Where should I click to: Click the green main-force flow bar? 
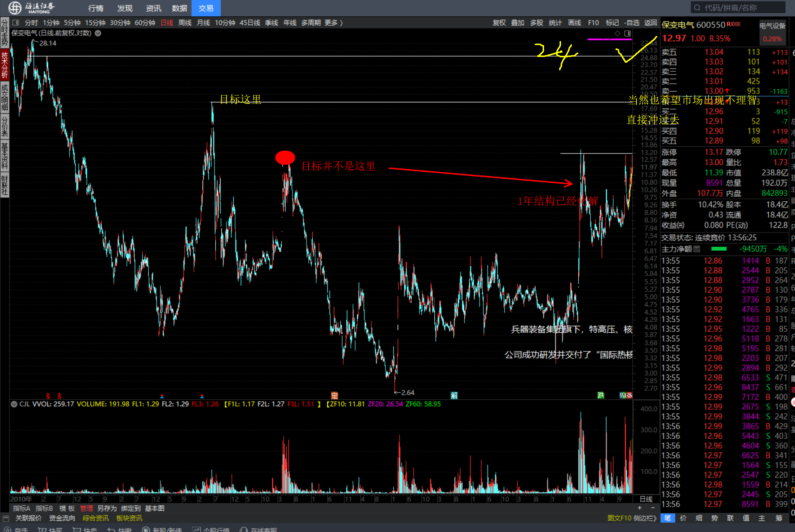(x=719, y=249)
